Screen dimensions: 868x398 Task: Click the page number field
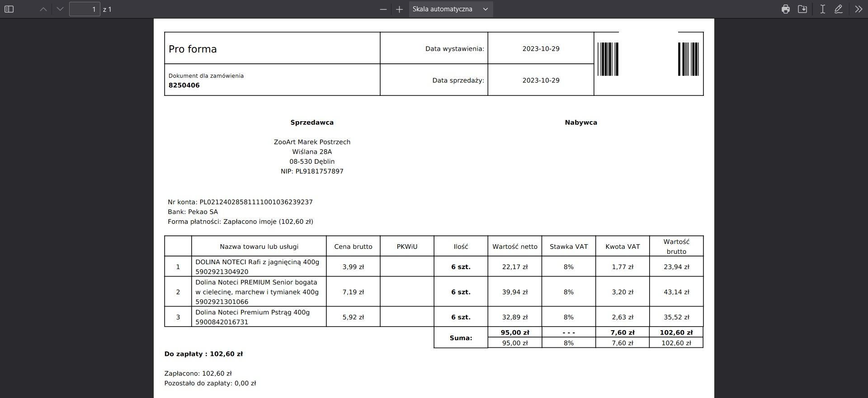click(85, 9)
